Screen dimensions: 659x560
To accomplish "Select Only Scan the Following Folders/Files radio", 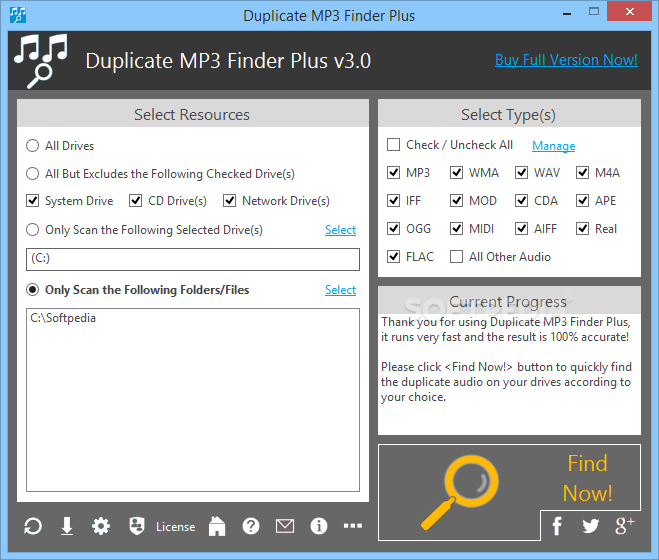I will 32,290.
